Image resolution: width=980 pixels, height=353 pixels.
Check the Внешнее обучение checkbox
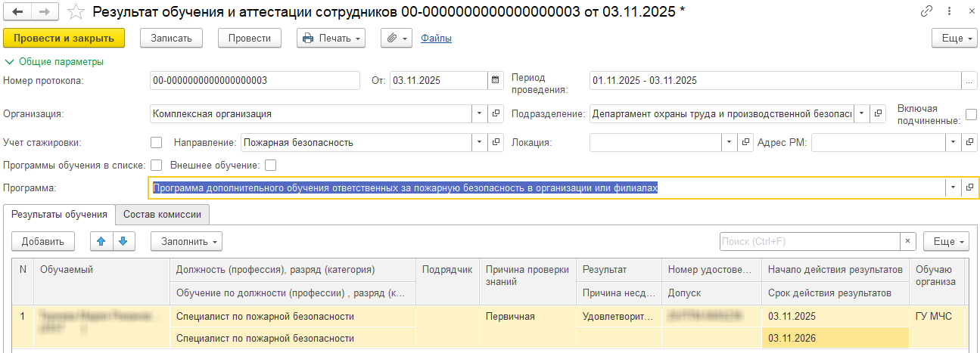(270, 165)
